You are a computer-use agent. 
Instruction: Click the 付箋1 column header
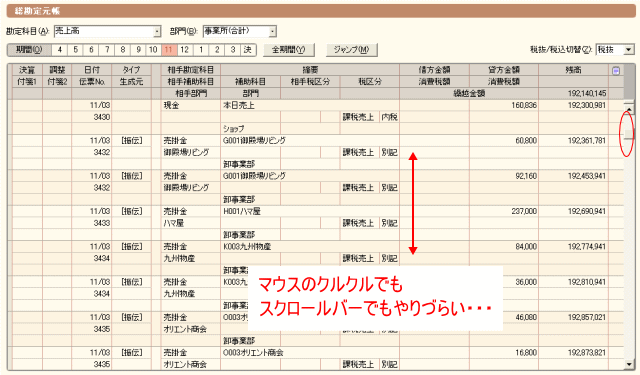click(x=27, y=82)
